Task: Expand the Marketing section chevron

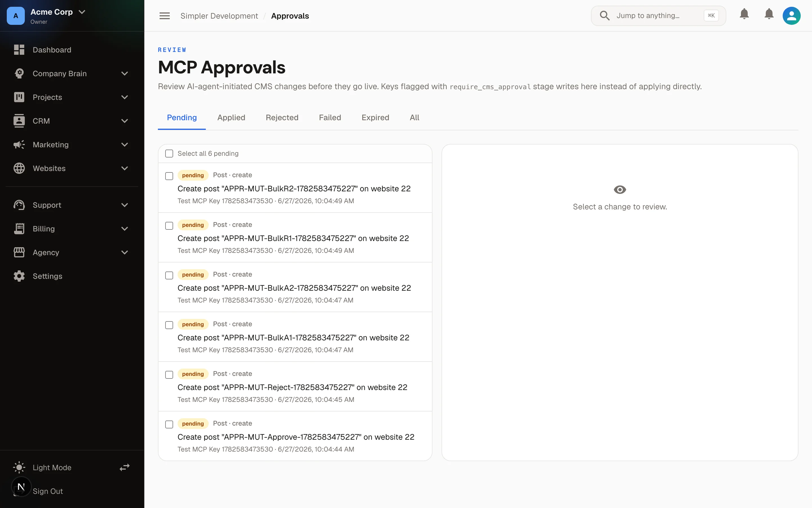Action: coord(125,144)
